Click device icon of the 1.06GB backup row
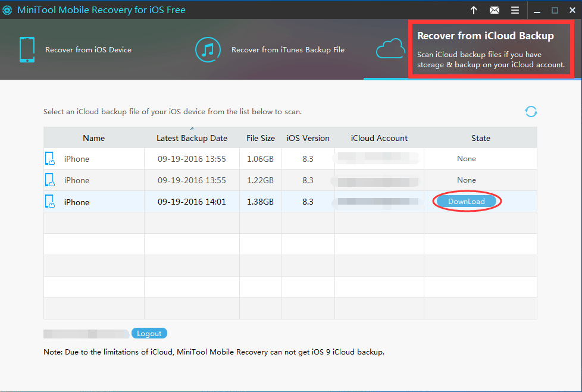The height and width of the screenshot is (392, 582). 50,159
